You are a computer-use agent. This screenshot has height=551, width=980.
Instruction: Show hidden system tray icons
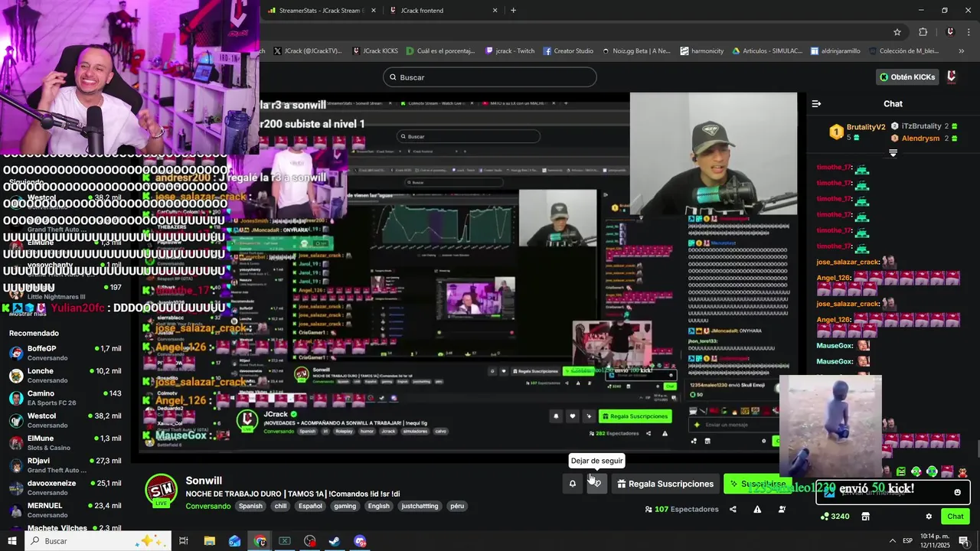pos(892,540)
